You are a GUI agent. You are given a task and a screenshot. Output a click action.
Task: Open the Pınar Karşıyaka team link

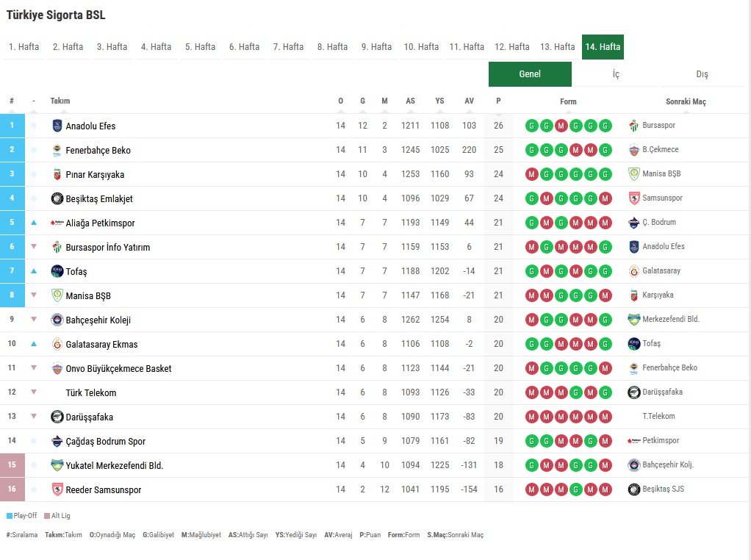[x=95, y=175]
